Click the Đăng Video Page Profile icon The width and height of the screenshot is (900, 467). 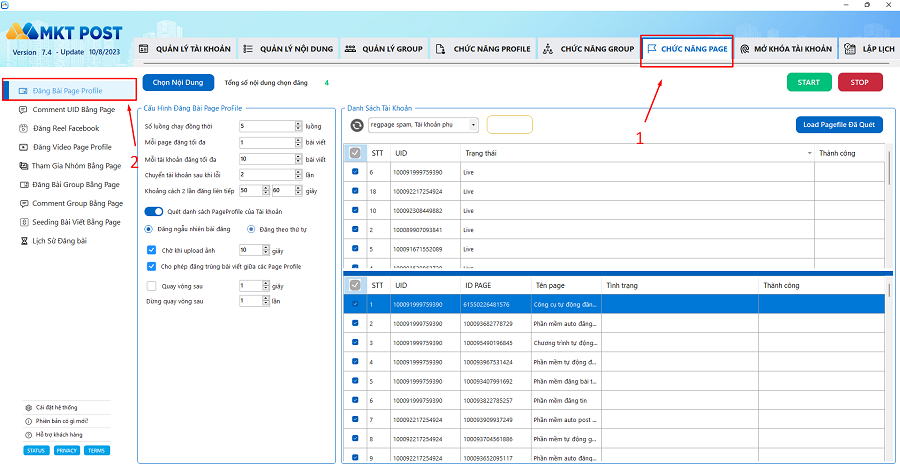[x=24, y=147]
